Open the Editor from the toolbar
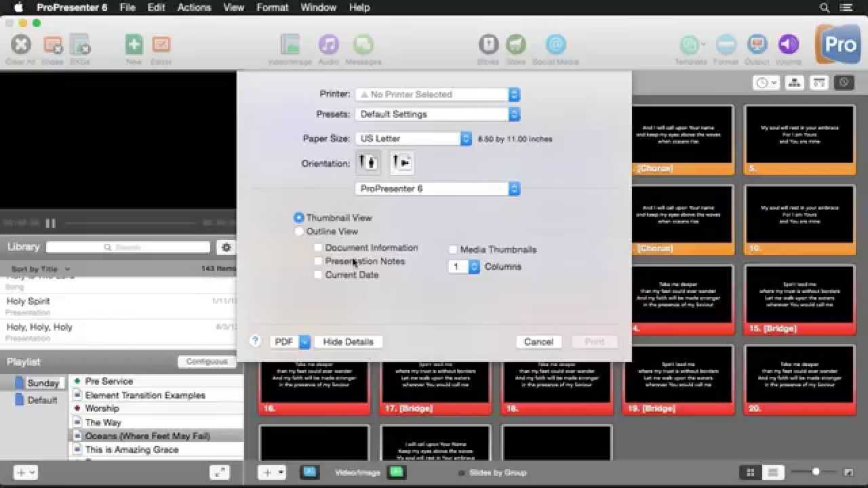This screenshot has width=868, height=488. [161, 45]
